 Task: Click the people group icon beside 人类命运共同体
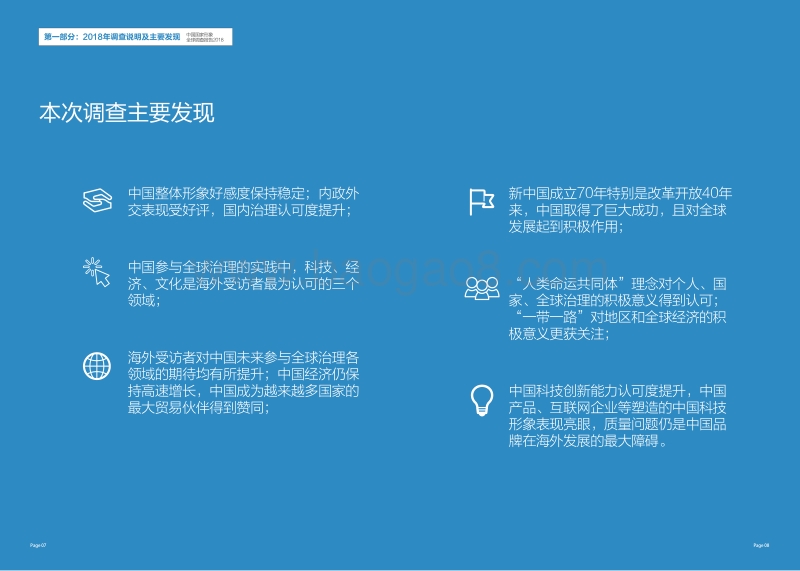coord(482,288)
